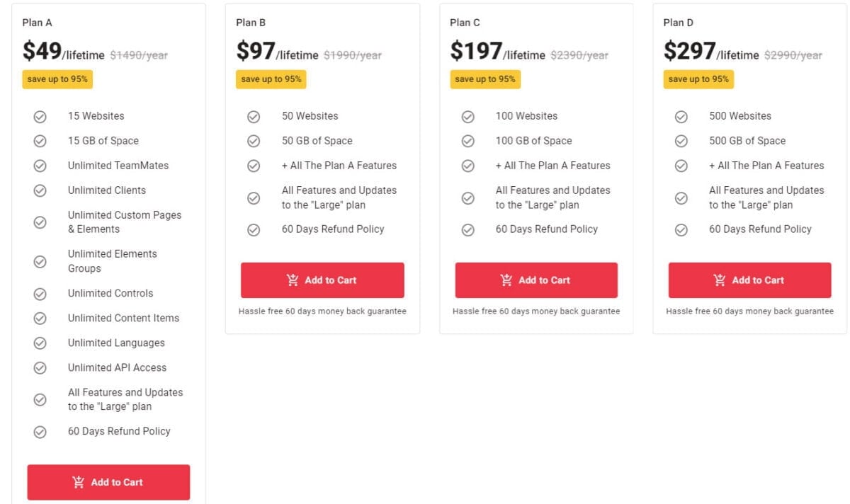Click the cart icon in Plan B's Add to Cart button

click(293, 280)
